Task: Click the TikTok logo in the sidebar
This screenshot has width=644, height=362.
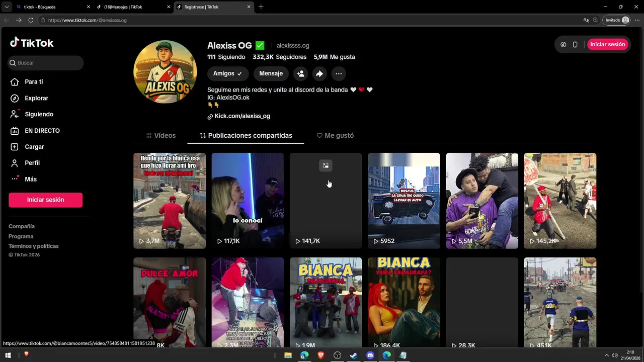Action: (x=32, y=43)
